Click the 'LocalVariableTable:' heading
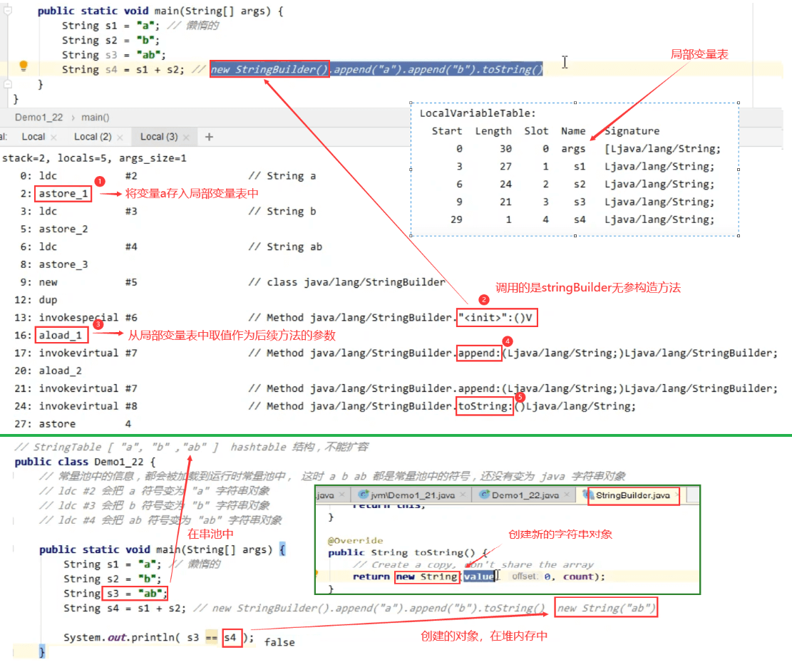The image size is (792, 672). (478, 113)
